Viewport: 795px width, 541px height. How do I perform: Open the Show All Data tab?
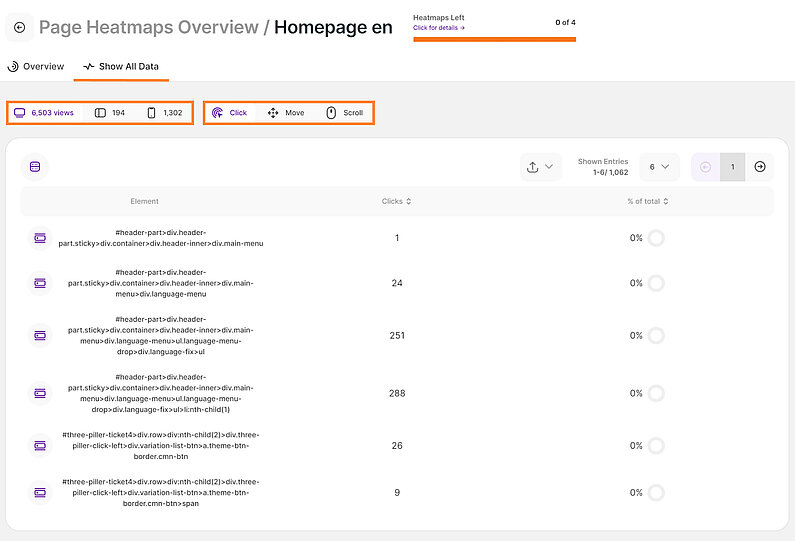click(x=121, y=67)
